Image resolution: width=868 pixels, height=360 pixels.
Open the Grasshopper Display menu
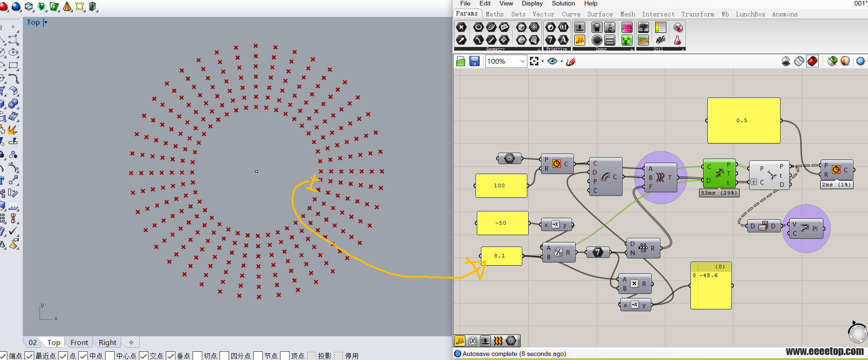pyautogui.click(x=532, y=3)
